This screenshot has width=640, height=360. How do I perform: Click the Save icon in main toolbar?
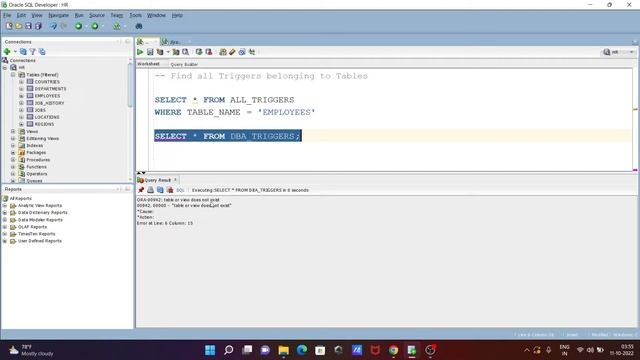[x=28, y=26]
